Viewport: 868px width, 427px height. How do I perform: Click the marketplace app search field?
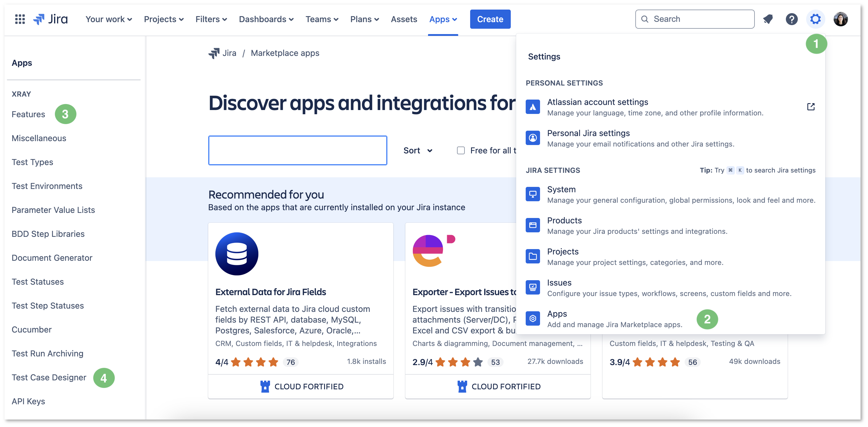point(297,150)
